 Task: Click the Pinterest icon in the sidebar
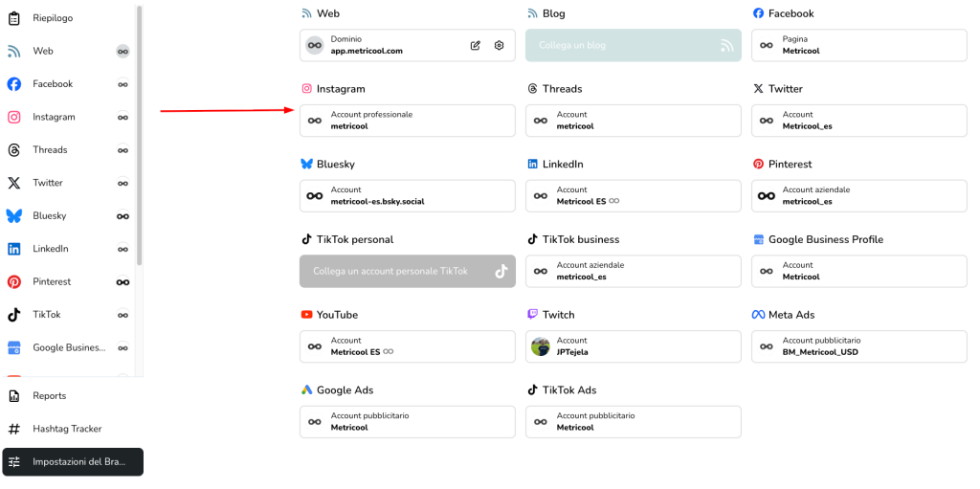(14, 281)
